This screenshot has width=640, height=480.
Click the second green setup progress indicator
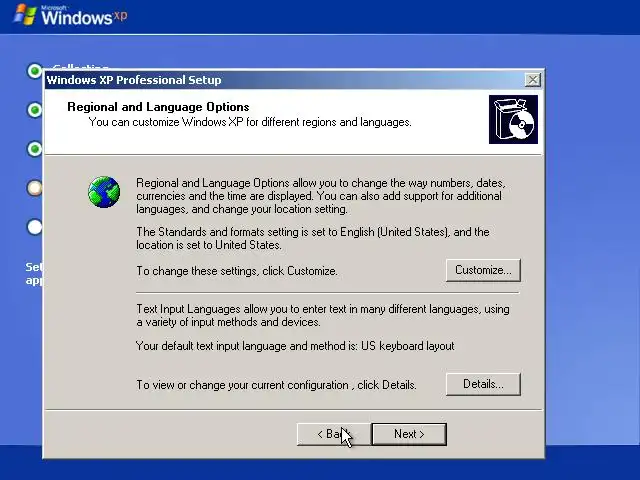pos(35,110)
